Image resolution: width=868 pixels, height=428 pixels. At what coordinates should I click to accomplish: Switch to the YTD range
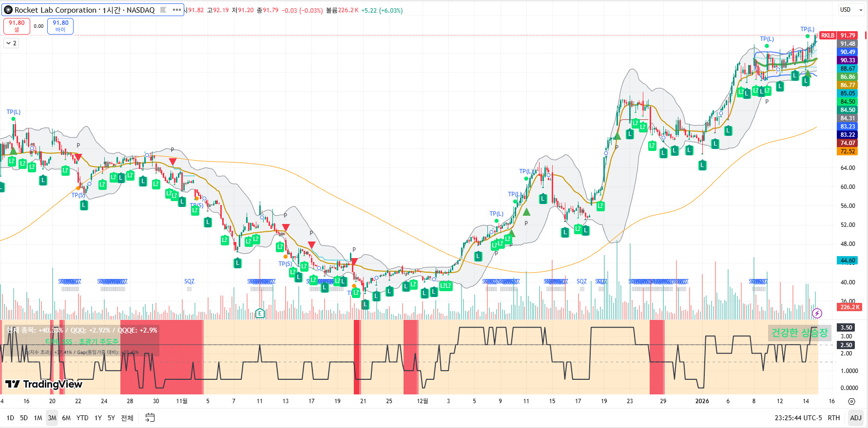point(82,418)
